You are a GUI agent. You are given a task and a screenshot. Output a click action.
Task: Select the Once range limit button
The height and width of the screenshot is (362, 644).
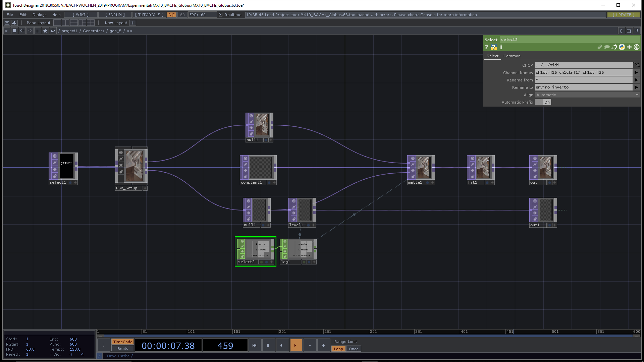354,349
